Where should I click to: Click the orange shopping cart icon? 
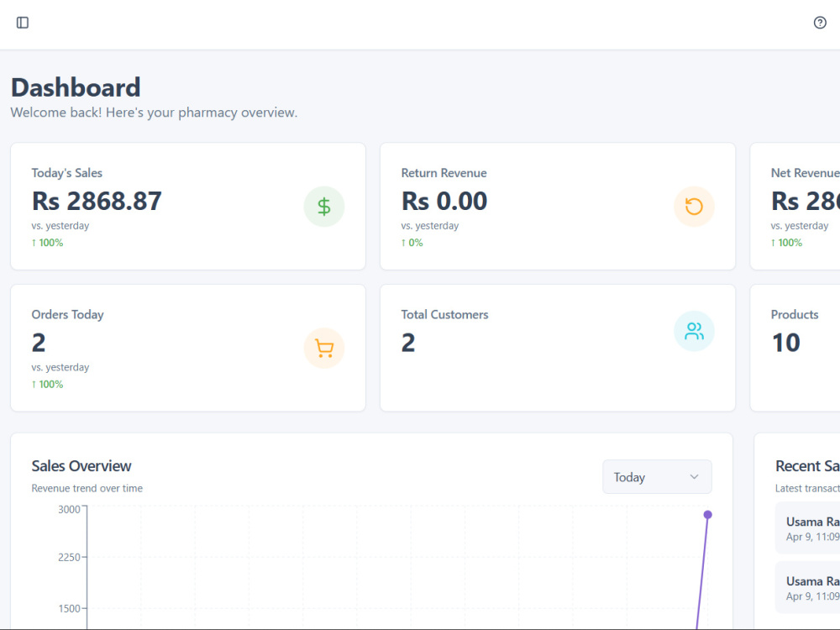tap(324, 349)
